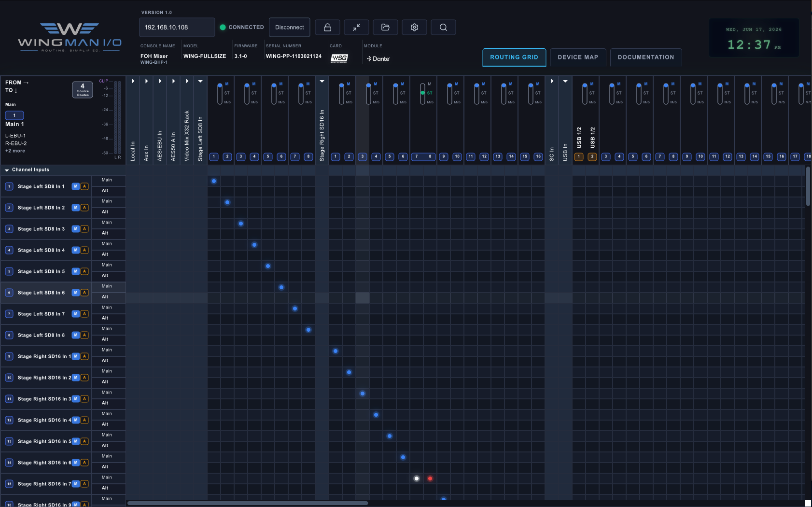Click the collapse arrows compact-view icon
The image size is (812, 507).
point(356,28)
